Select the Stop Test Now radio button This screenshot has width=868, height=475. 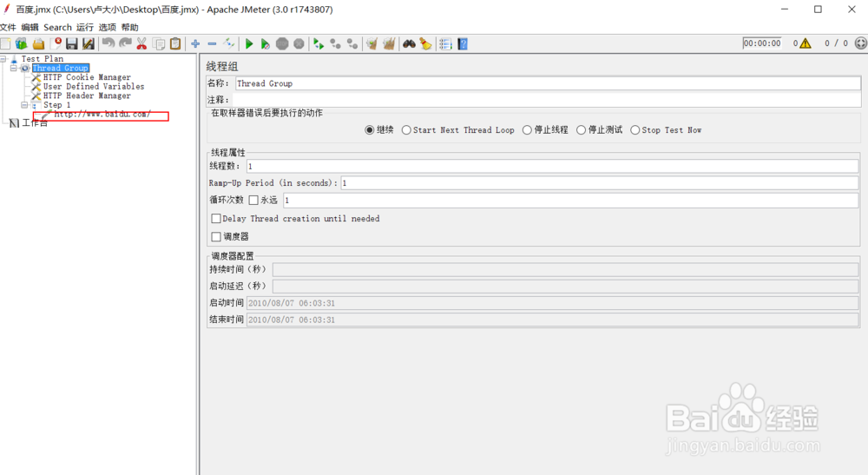pos(666,130)
